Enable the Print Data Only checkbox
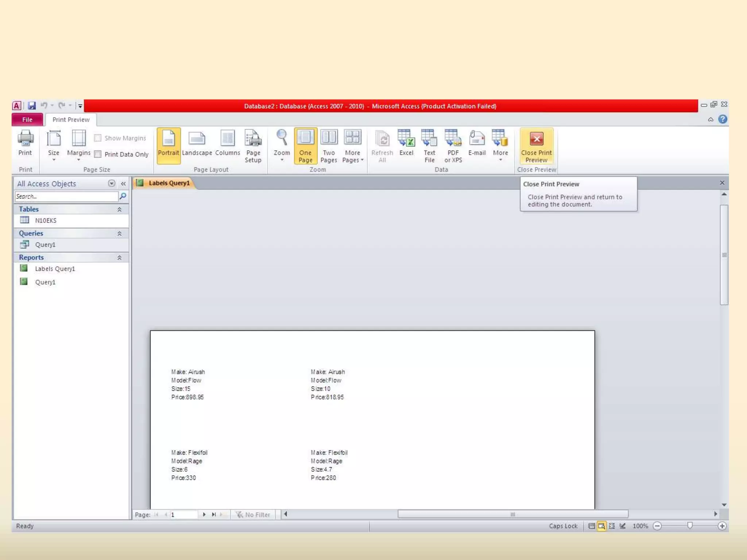This screenshot has height=560, width=747. point(98,154)
